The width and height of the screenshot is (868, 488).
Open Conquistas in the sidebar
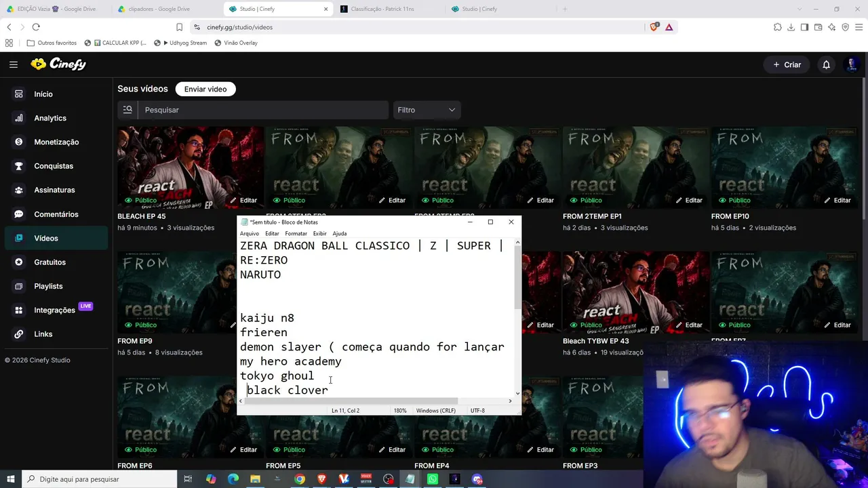(56, 166)
